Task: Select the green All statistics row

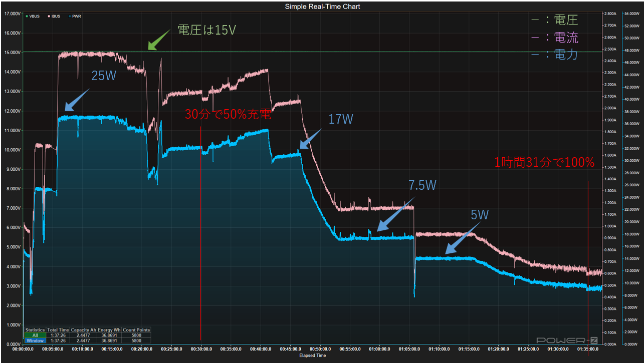Action: click(87, 335)
